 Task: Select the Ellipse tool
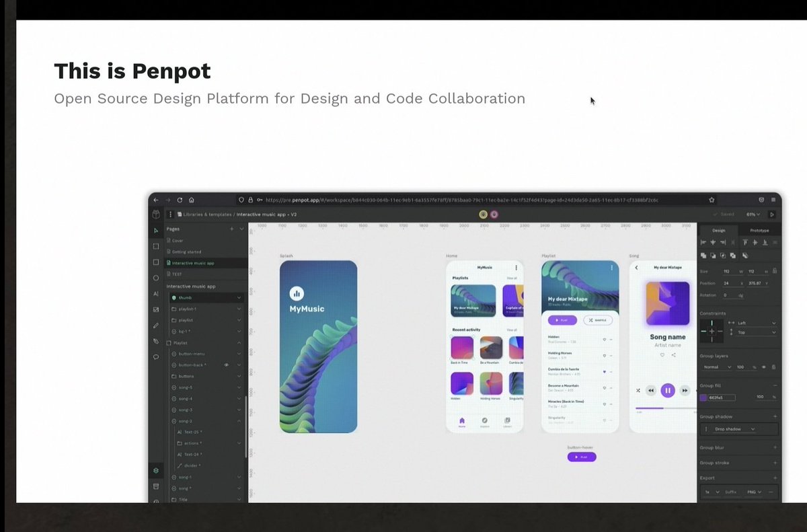click(x=156, y=278)
